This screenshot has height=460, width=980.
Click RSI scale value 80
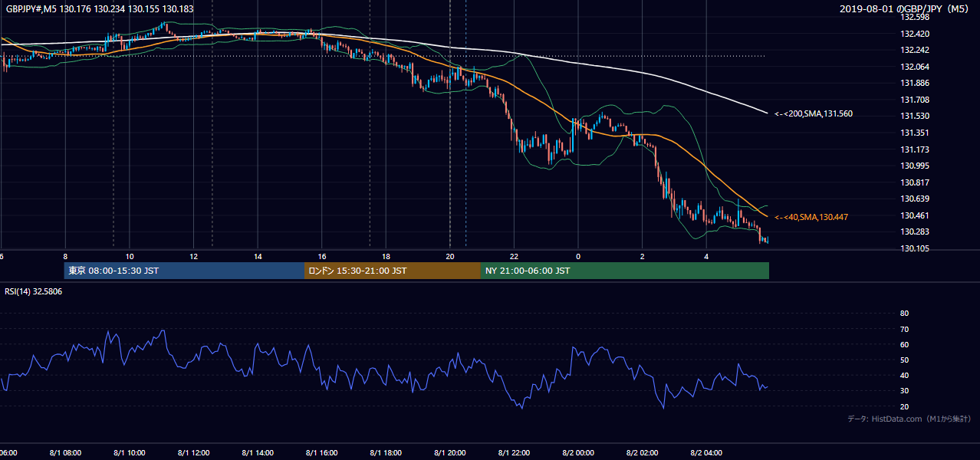click(904, 314)
